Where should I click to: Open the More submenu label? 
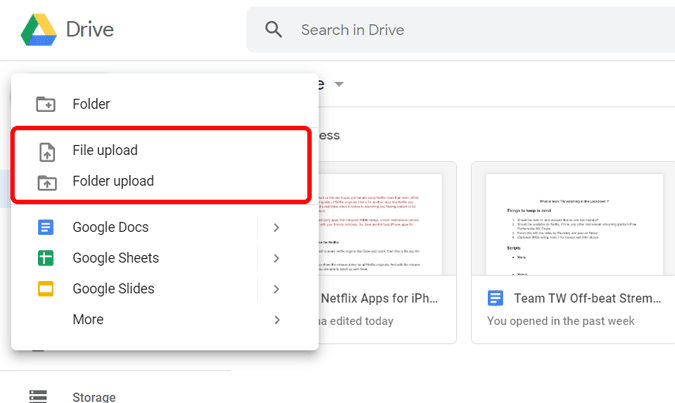tap(88, 319)
